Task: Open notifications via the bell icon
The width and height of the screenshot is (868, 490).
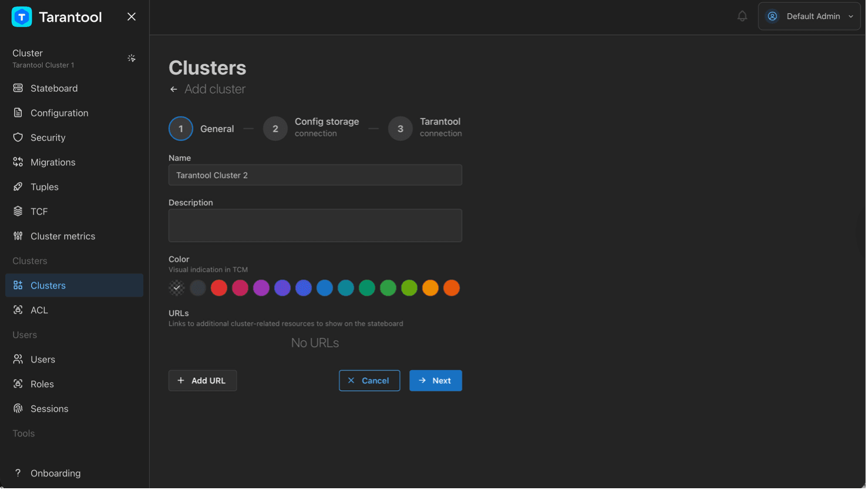Action: pyautogui.click(x=742, y=16)
